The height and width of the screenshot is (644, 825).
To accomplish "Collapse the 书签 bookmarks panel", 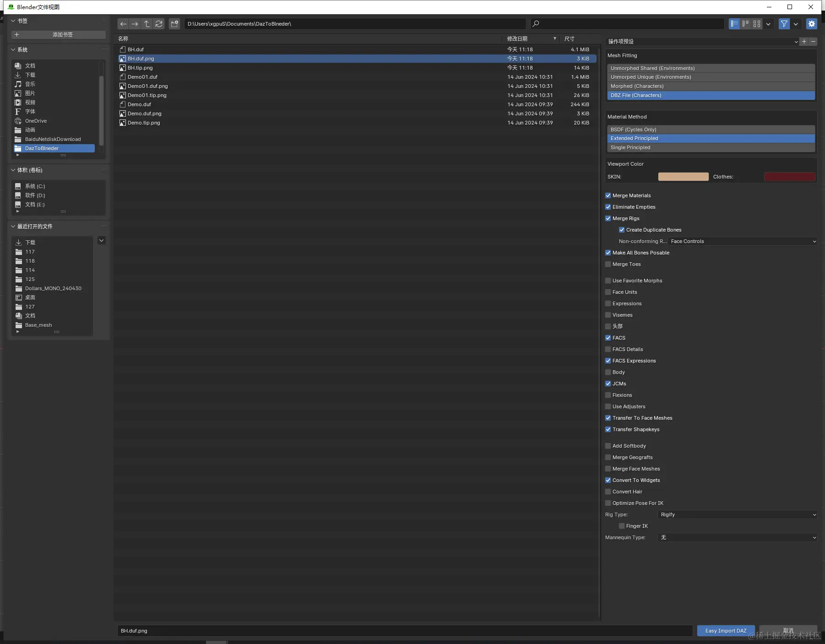I will pyautogui.click(x=13, y=21).
